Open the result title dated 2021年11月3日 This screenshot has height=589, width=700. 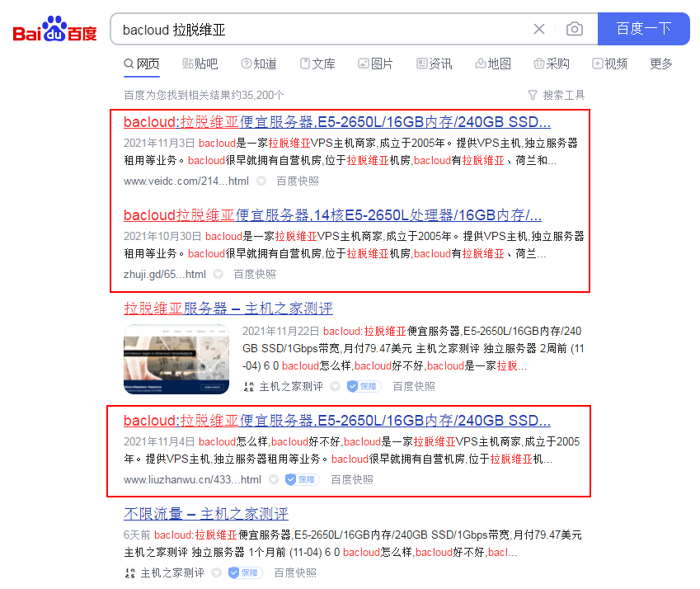coord(337,122)
